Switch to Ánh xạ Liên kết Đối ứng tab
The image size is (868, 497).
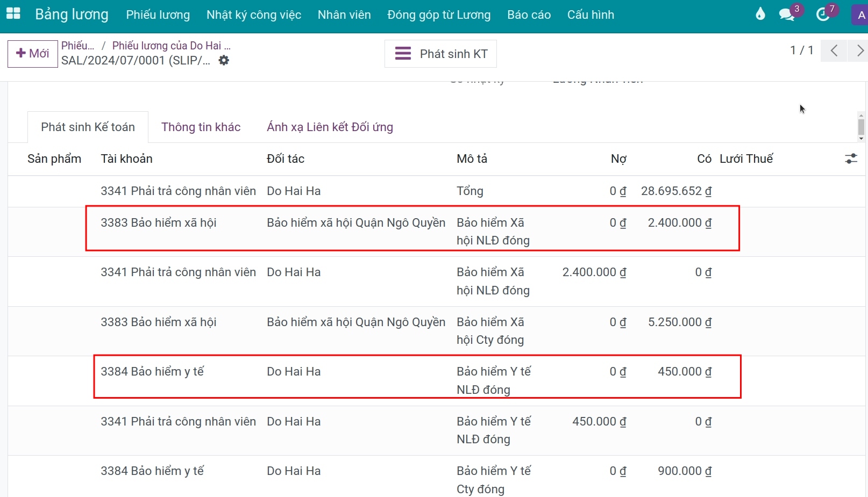click(x=330, y=127)
